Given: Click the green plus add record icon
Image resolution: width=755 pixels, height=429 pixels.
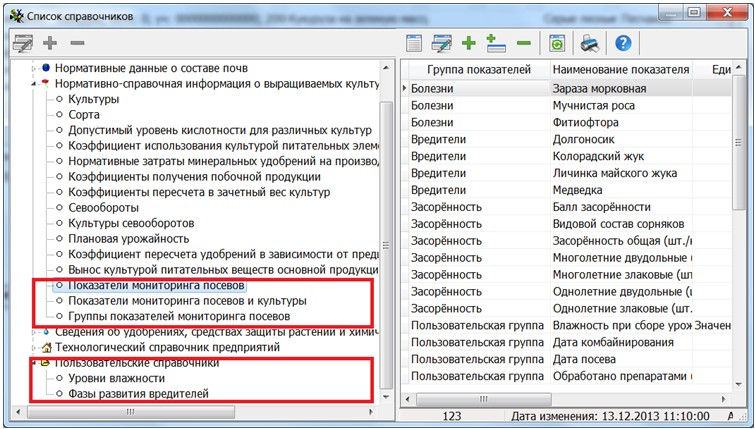Looking at the screenshot, I should point(468,43).
